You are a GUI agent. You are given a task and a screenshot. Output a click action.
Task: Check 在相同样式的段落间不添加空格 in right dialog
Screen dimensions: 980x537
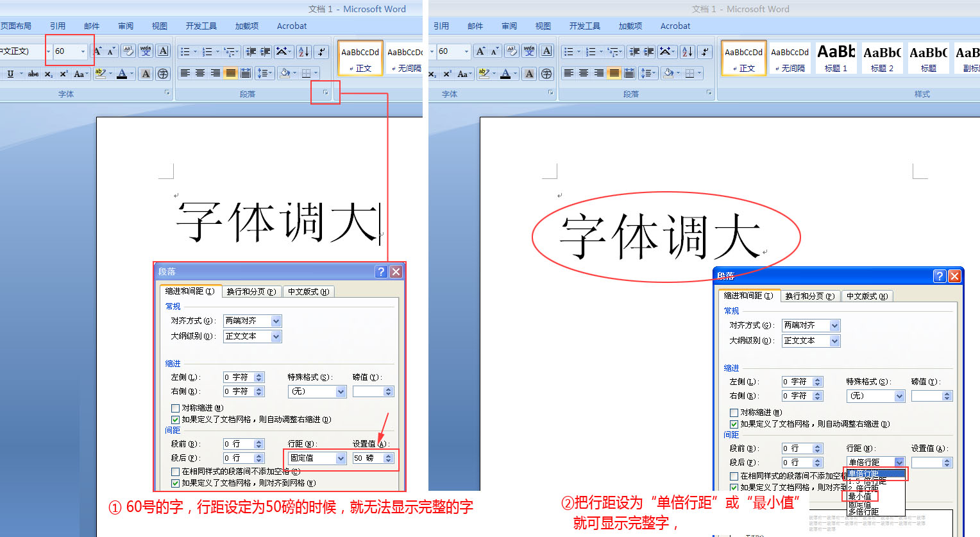pyautogui.click(x=734, y=476)
